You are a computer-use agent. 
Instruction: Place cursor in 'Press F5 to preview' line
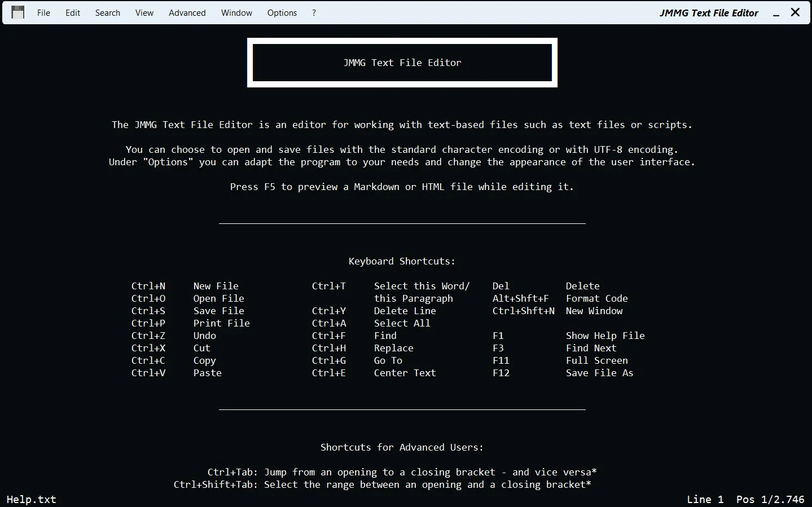[402, 187]
